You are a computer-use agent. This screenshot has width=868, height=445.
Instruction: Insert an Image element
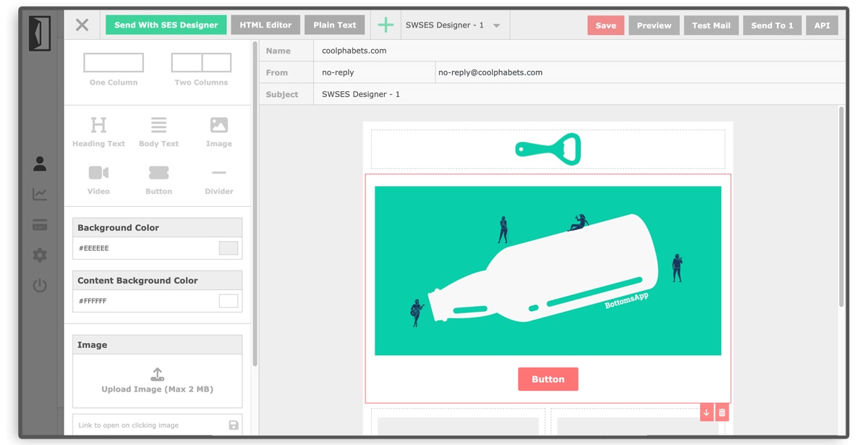point(218,132)
